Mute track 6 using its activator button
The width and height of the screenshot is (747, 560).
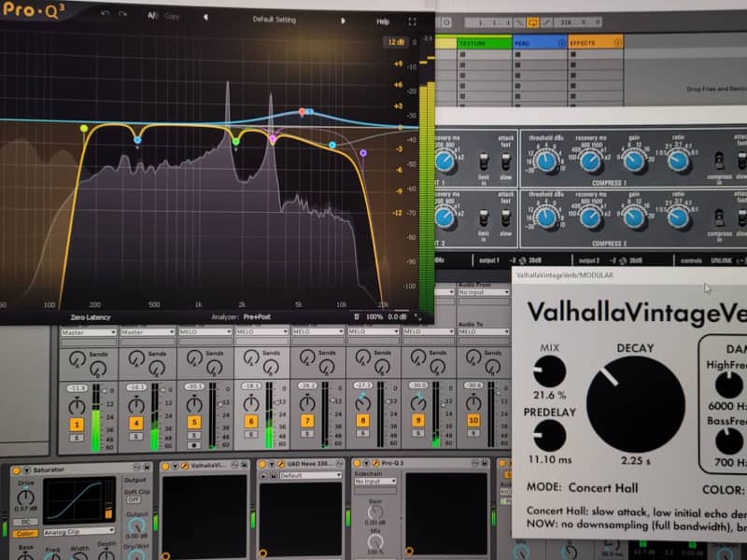[251, 421]
